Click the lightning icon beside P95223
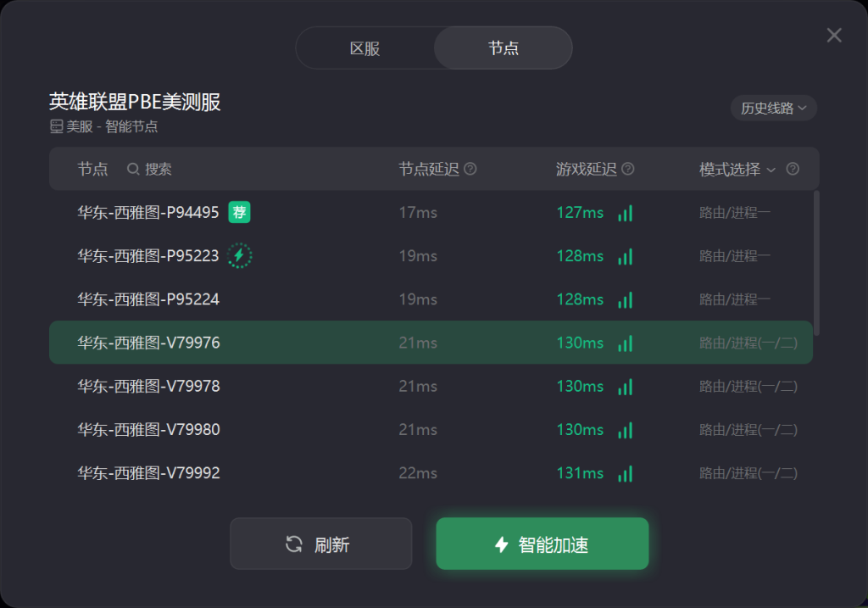Viewport: 868px width, 608px height. 240,255
